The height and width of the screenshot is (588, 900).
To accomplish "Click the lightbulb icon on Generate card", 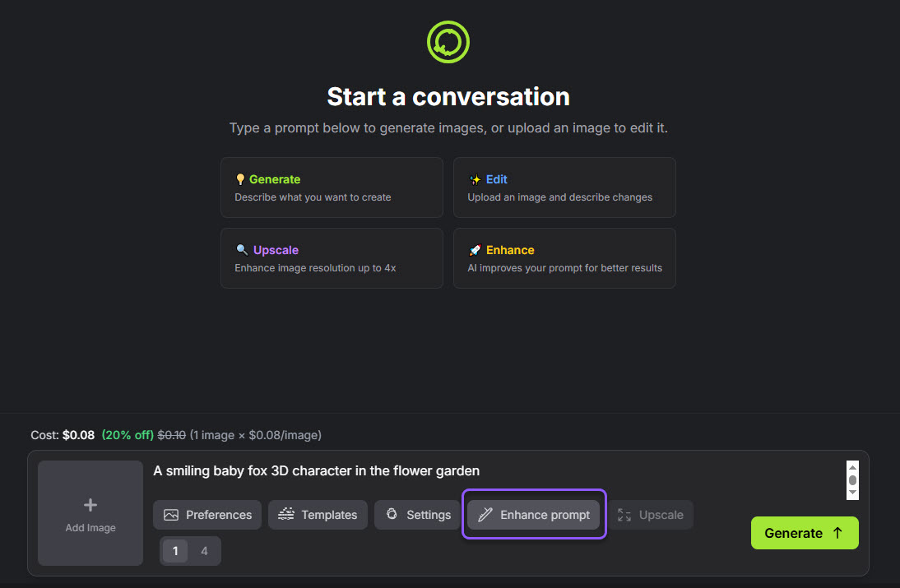I will (x=240, y=179).
